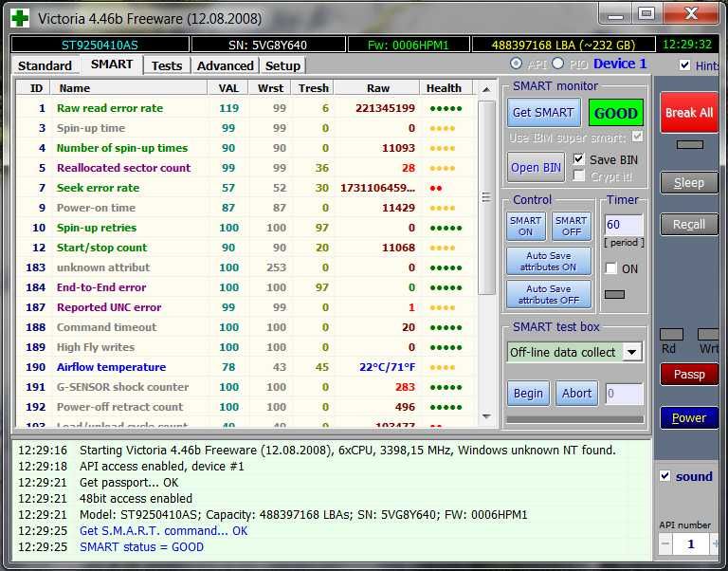Click the Power-on time attribute
The height and width of the screenshot is (571, 728).
click(96, 208)
